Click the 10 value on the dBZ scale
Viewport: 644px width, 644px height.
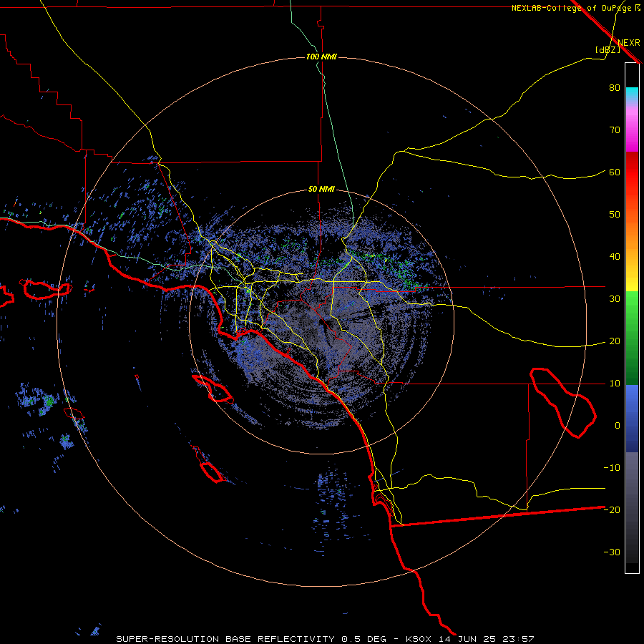(x=615, y=384)
